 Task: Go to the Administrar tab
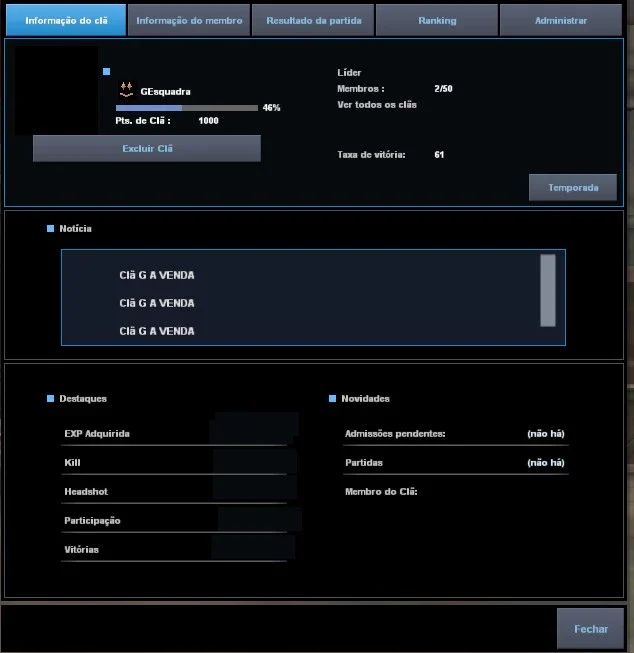tap(561, 20)
